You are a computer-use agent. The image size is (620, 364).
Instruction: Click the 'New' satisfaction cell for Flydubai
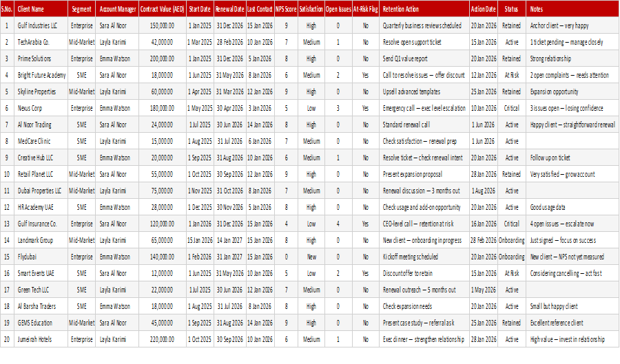pyautogui.click(x=311, y=257)
